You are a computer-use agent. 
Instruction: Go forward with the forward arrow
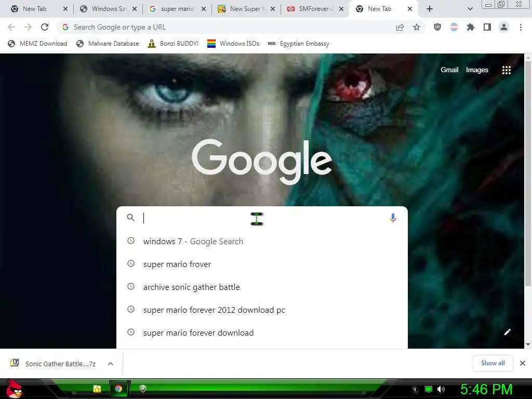tap(28, 27)
